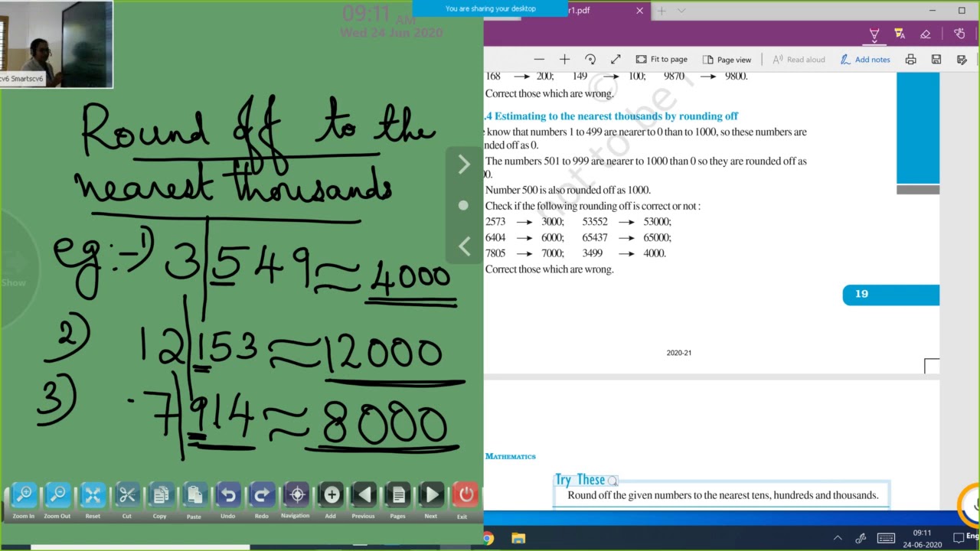
Task: Click the right chevron on whiteboard side panel
Action: click(464, 165)
